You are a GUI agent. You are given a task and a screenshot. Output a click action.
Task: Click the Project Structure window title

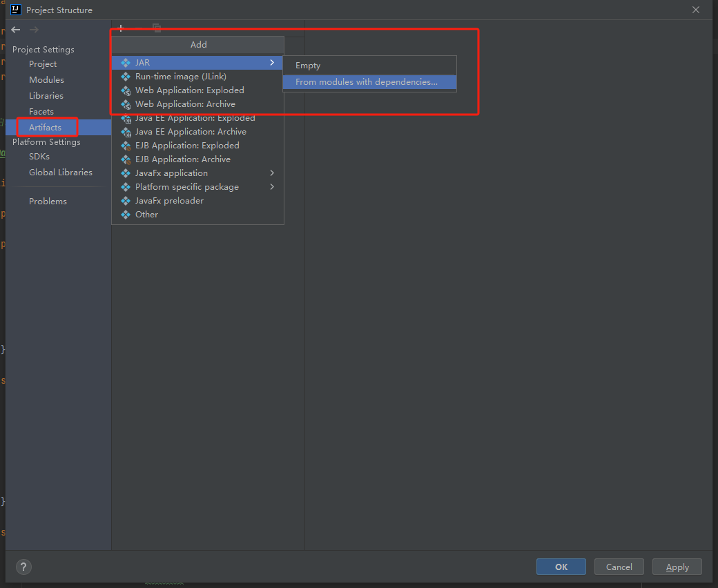[59, 10]
